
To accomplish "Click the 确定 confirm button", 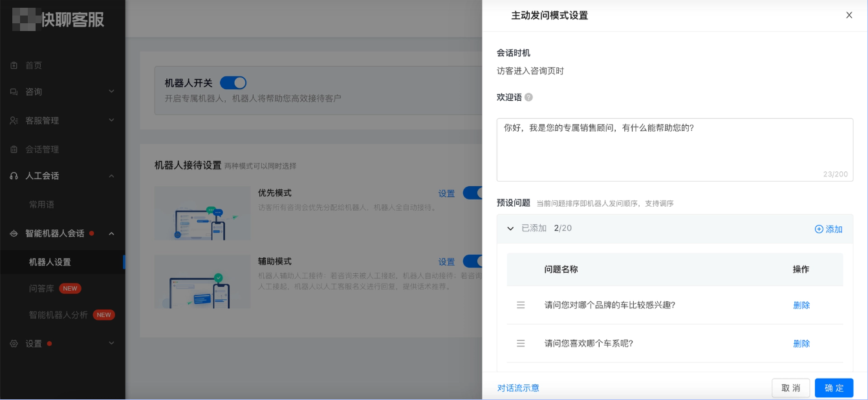I will (834, 388).
